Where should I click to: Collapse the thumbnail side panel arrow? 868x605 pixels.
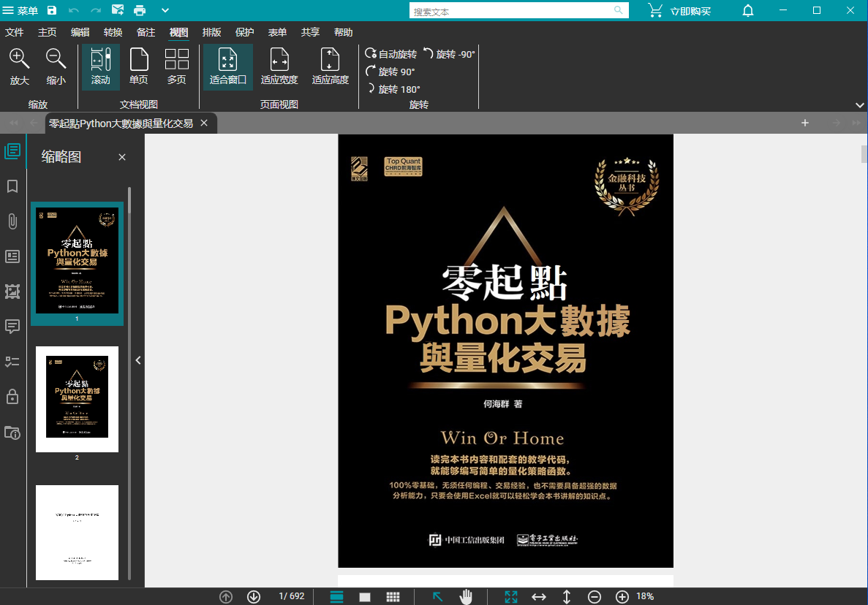click(x=138, y=359)
